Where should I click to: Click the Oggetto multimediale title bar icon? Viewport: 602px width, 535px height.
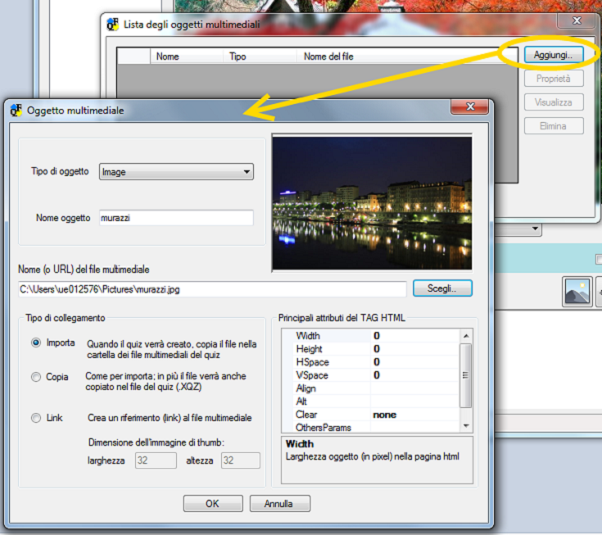16,110
